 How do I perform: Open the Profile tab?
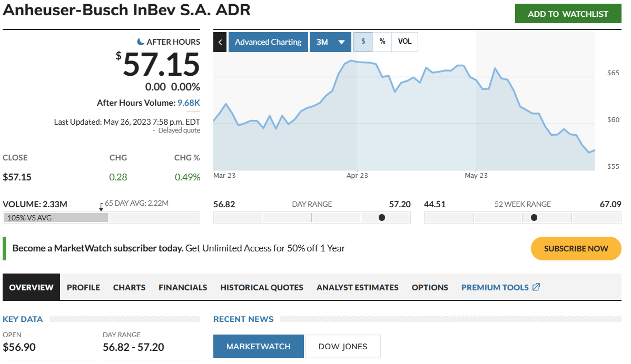click(x=83, y=287)
